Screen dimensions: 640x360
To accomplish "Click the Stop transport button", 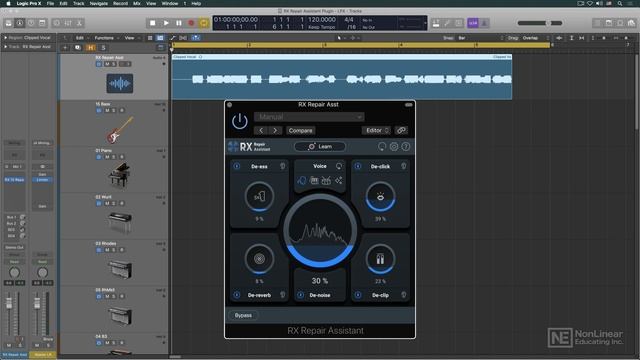I will (153, 23).
